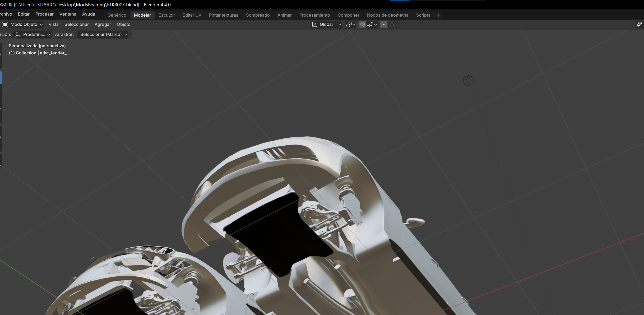Open the Vista viewport menu
The width and height of the screenshot is (644, 315).
tap(53, 25)
